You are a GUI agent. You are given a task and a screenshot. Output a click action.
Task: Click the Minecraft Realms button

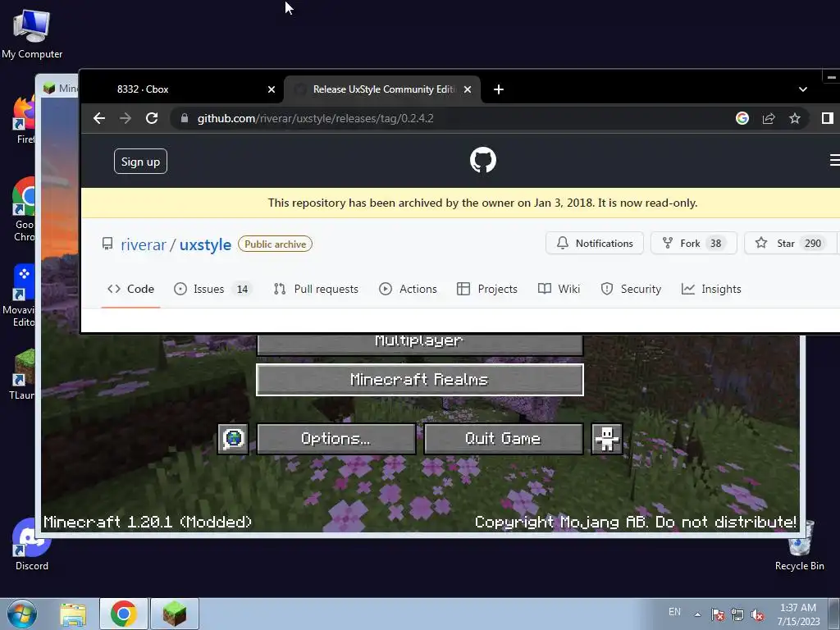coord(419,380)
